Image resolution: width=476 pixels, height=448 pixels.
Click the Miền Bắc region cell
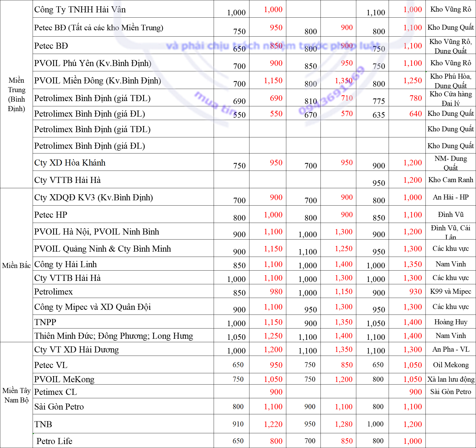(17, 265)
